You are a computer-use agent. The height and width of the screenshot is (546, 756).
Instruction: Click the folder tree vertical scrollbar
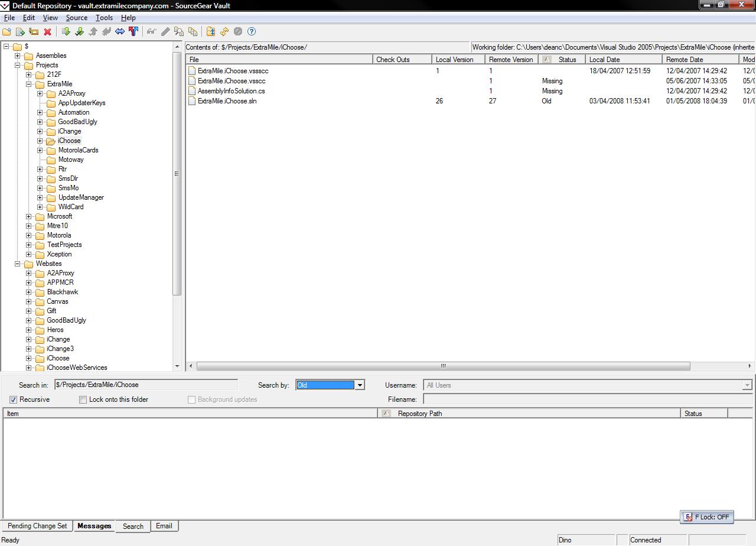[x=177, y=174]
